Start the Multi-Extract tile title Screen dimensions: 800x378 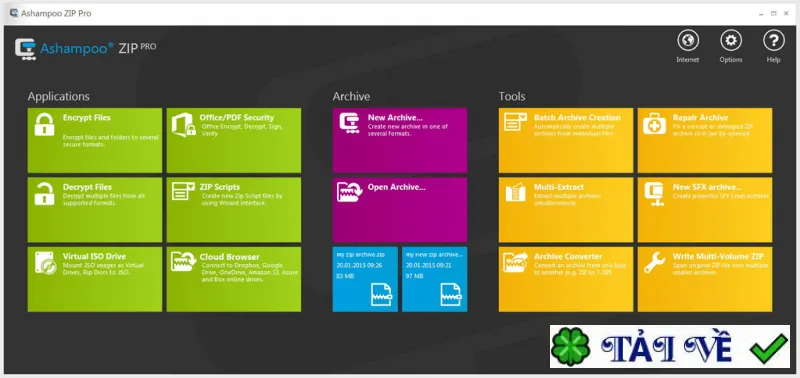(x=559, y=187)
